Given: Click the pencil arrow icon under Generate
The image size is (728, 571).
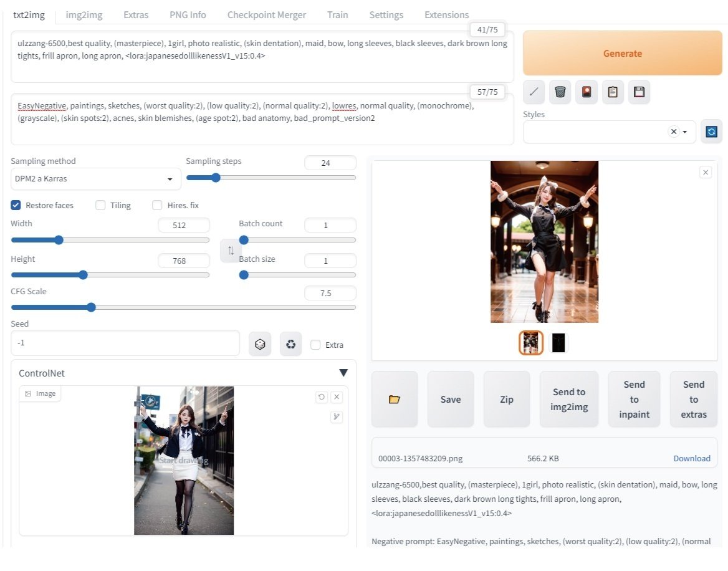Looking at the screenshot, I should (534, 92).
